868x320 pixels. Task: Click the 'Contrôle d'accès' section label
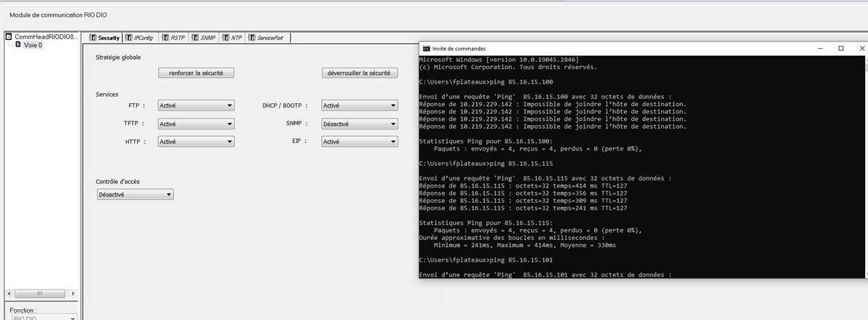click(118, 182)
